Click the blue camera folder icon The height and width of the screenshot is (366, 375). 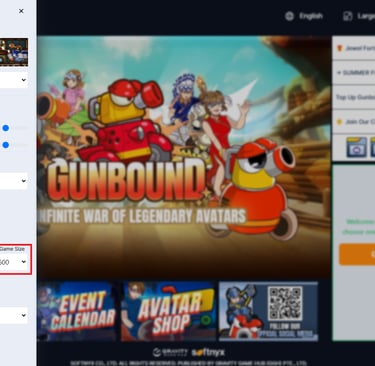point(356,147)
